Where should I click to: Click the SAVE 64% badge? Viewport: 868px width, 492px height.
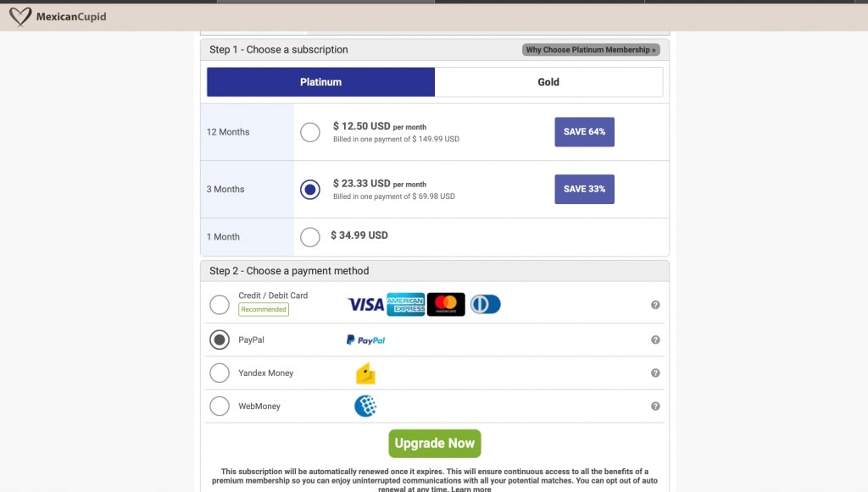[585, 131]
